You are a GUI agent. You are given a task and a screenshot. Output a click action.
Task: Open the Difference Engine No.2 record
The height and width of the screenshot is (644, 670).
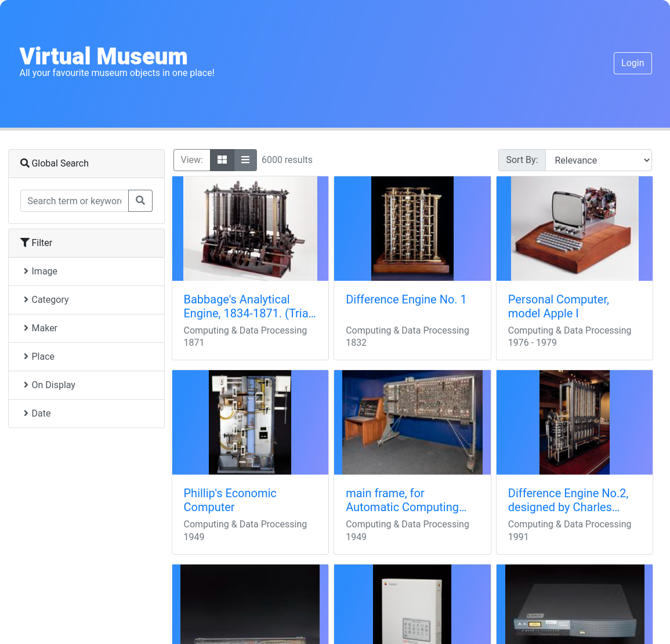568,500
